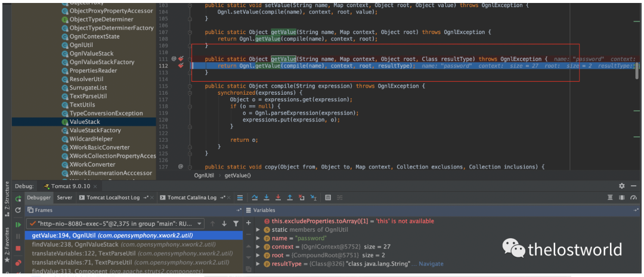Click the Resume Program green arrow icon
The image size is (644, 277).
[18, 224]
